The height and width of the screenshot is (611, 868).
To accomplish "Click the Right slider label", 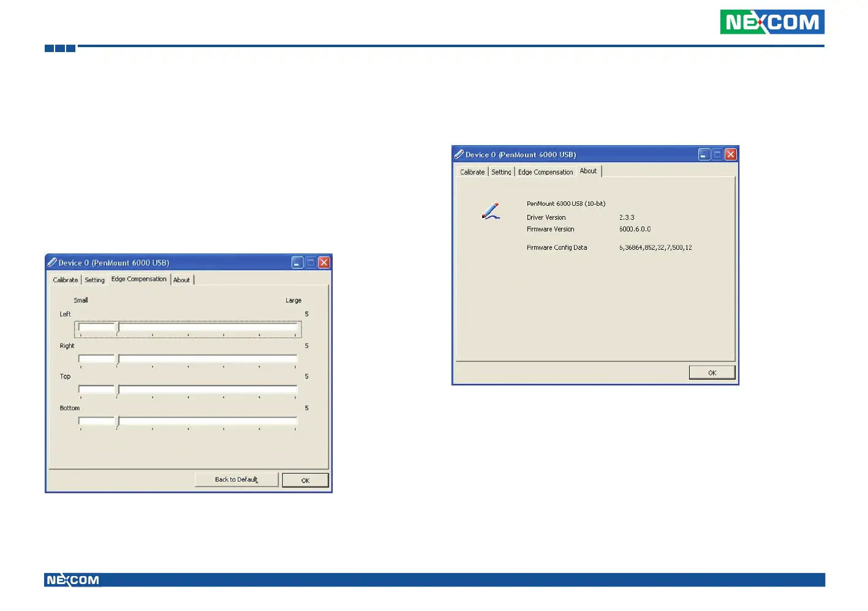I will [67, 346].
